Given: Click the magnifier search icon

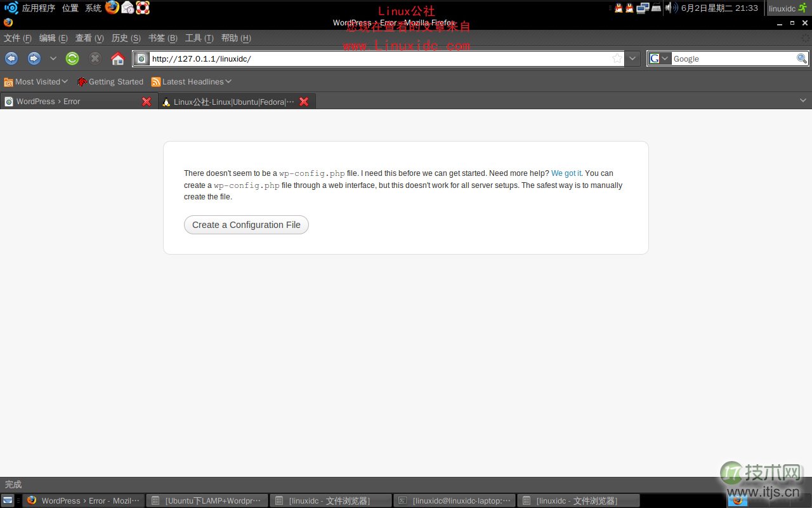Looking at the screenshot, I should (x=802, y=58).
